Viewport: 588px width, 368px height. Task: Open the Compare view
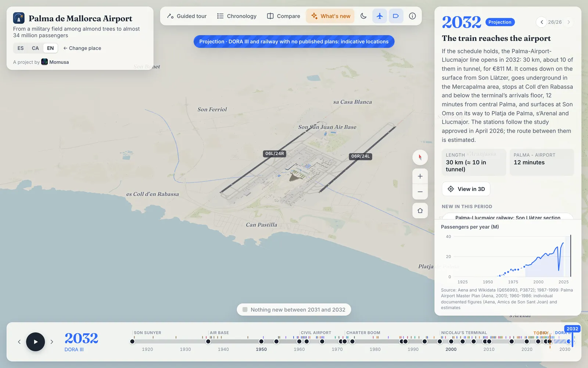coord(283,16)
